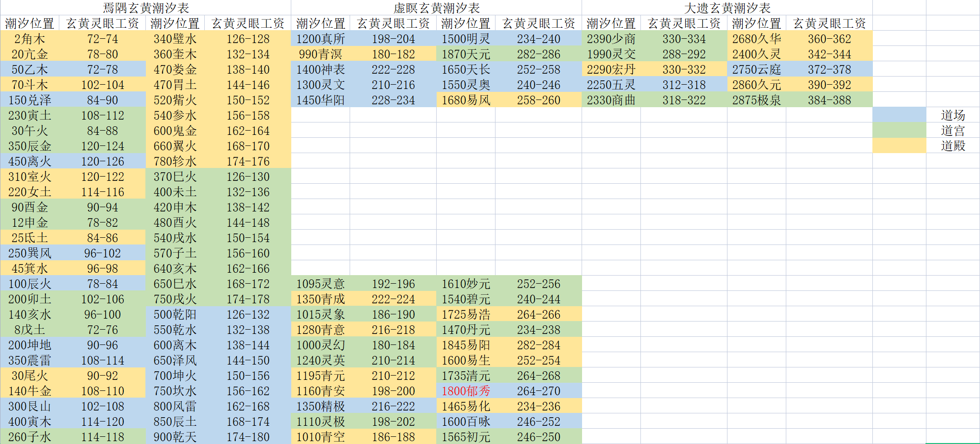The height and width of the screenshot is (444, 980).
Task: Select the cell 2290宏丹
Action: [611, 69]
